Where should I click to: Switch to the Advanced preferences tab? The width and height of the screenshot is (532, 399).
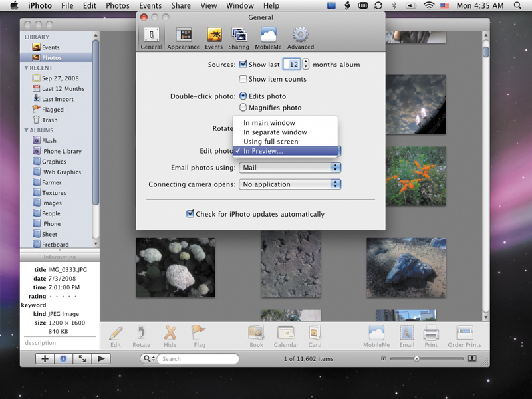click(x=300, y=35)
